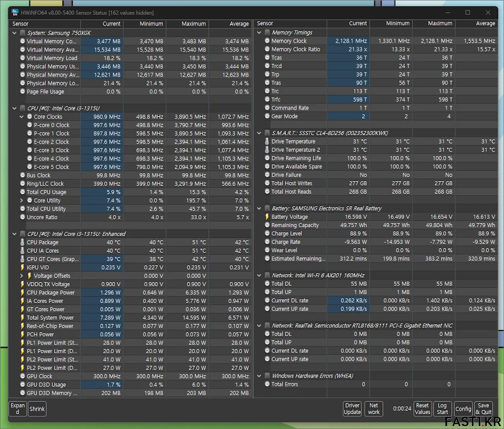Click Save & Quit
The image size is (504, 429).
[x=483, y=409]
